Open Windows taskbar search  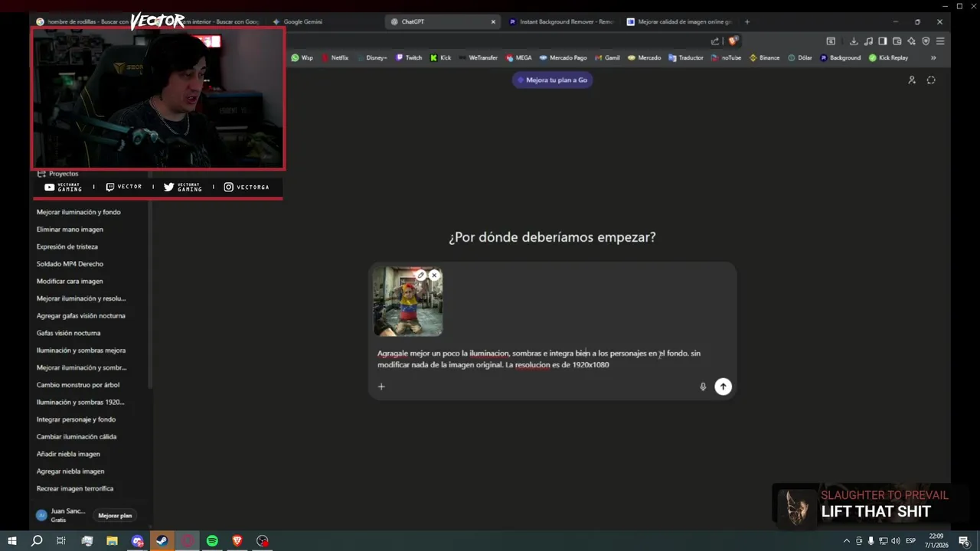coord(37,541)
